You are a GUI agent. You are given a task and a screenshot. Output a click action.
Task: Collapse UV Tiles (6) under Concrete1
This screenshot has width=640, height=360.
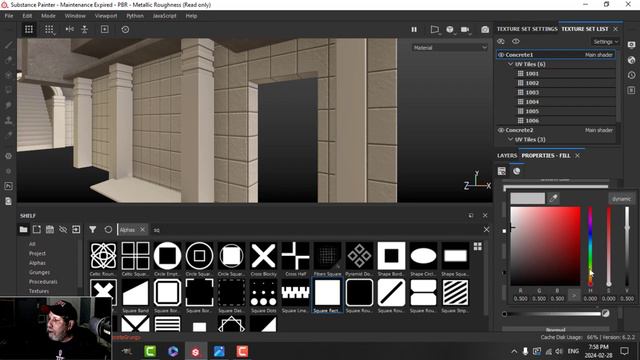[510, 64]
